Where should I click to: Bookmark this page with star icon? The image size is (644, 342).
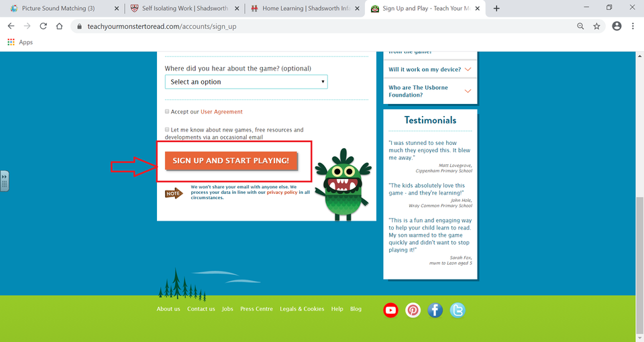tap(596, 26)
